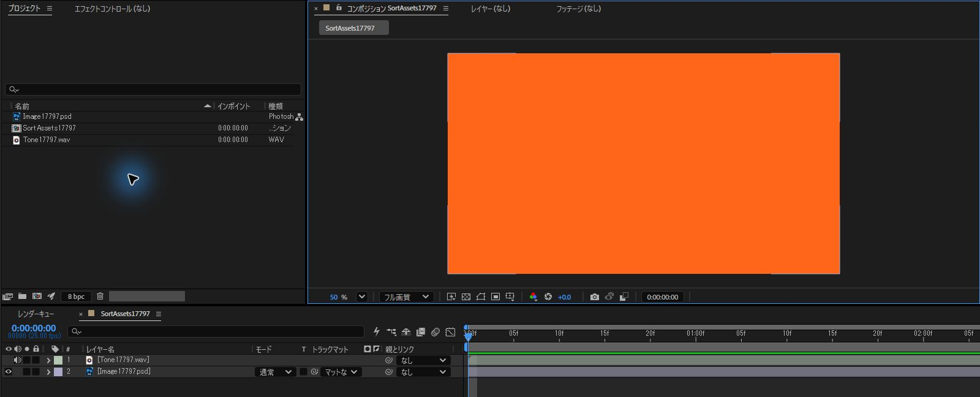This screenshot has width=980, height=397.
Task: Click label color swatch of Image17797.psd layer
Action: point(58,372)
